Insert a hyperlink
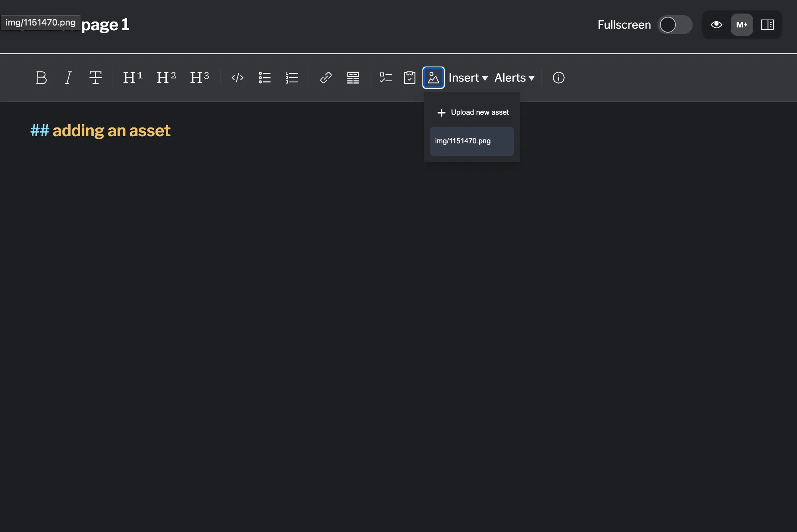 (326, 78)
